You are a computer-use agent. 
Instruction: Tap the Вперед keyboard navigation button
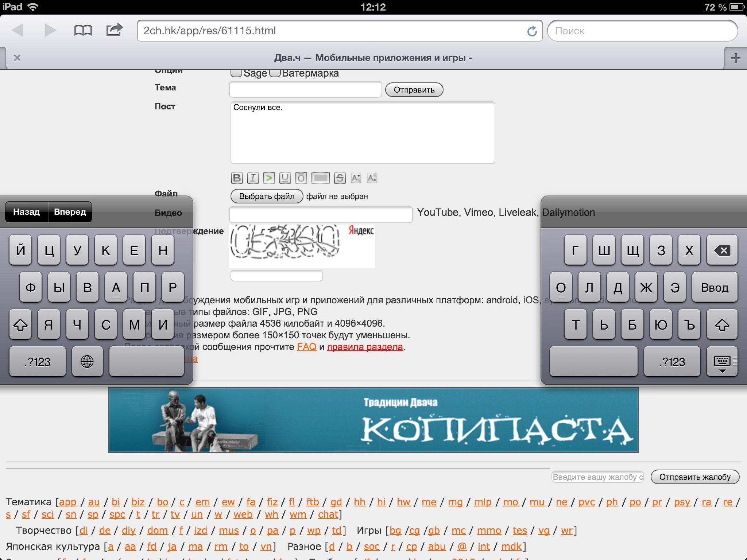pyautogui.click(x=70, y=212)
